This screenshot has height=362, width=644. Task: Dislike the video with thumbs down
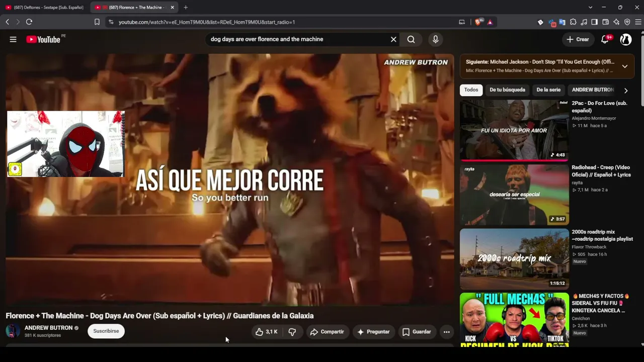point(292,332)
